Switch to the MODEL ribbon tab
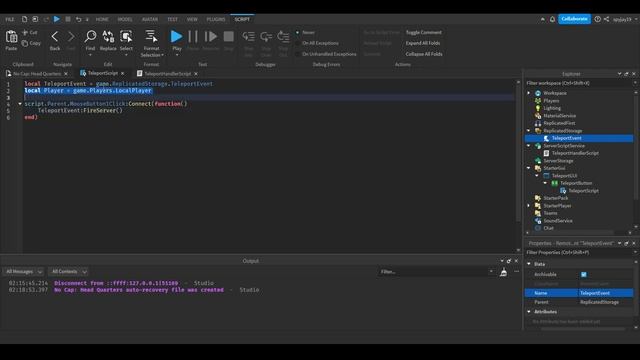The image size is (640, 360). pyautogui.click(x=125, y=19)
